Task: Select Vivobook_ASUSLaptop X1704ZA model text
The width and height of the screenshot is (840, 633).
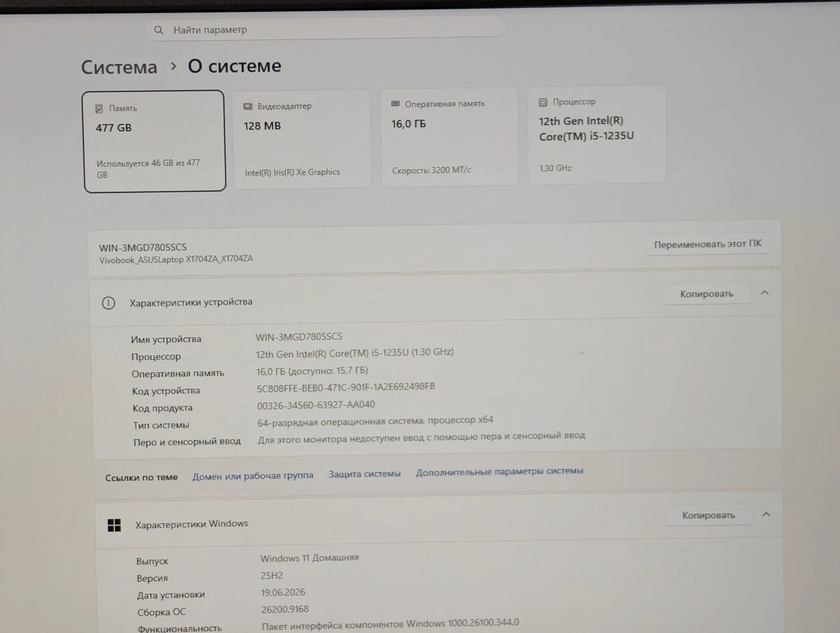Action: (x=176, y=259)
